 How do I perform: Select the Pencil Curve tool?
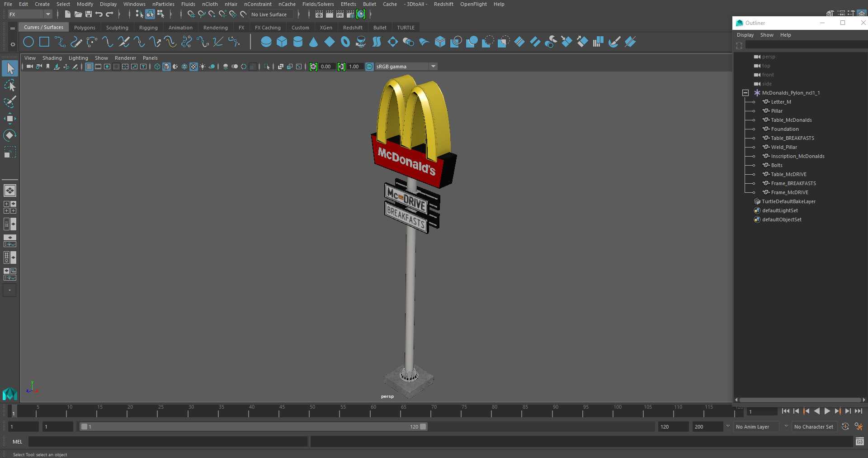pos(76,42)
